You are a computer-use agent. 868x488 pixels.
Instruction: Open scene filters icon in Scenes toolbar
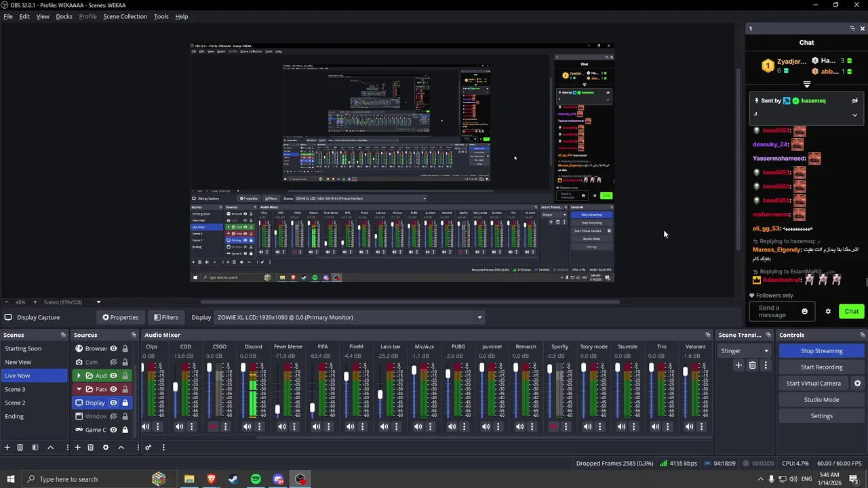[35, 447]
